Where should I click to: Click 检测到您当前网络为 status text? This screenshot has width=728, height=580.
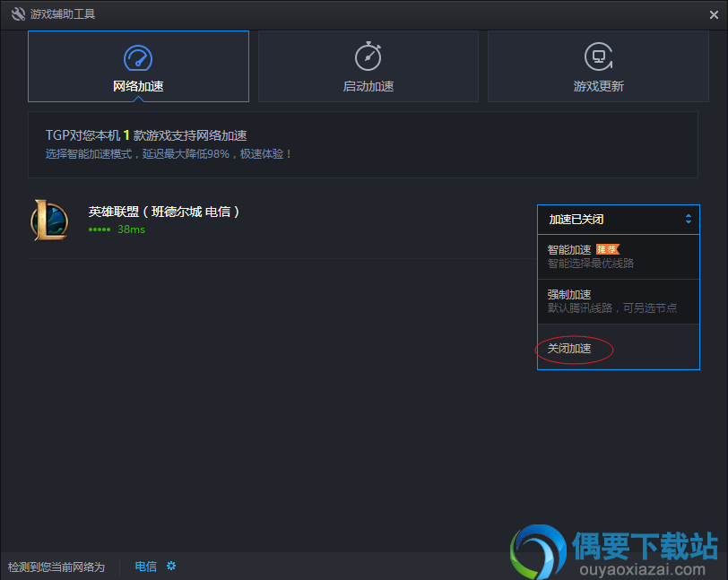(x=56, y=567)
